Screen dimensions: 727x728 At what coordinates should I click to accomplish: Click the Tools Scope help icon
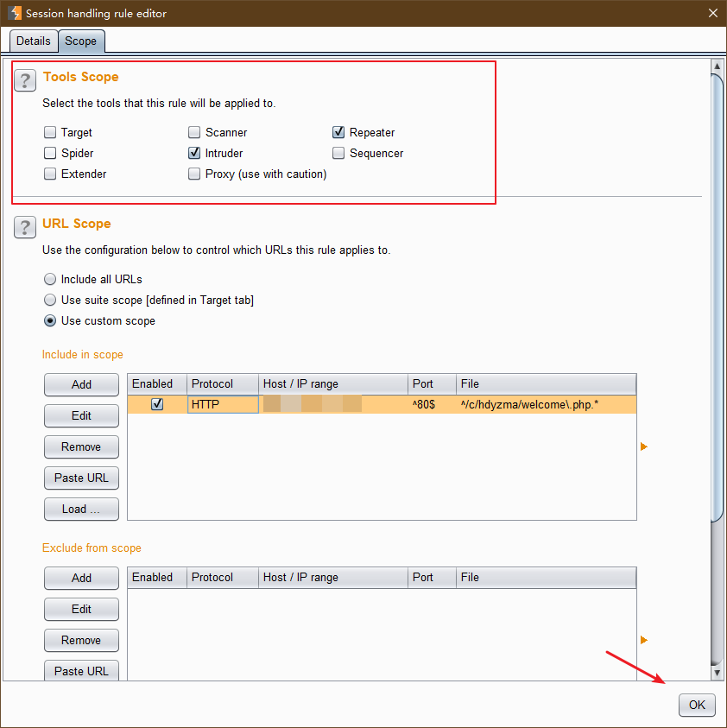click(x=25, y=80)
